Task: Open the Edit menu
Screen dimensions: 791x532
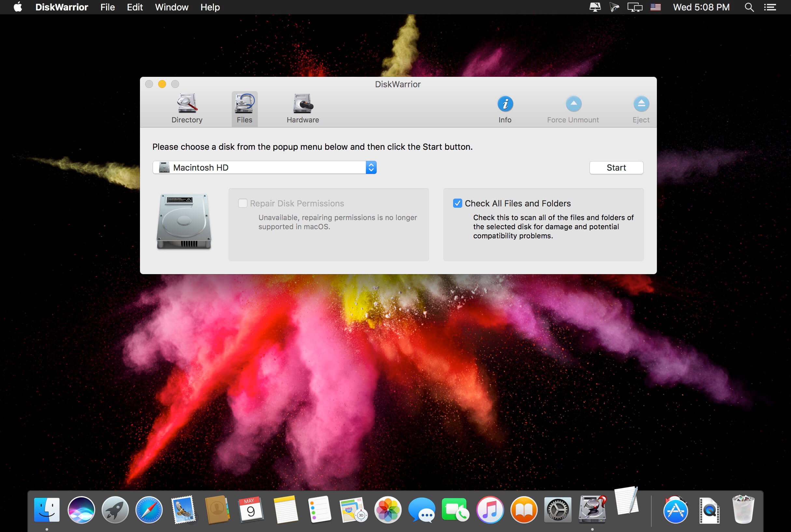Action: pos(135,7)
